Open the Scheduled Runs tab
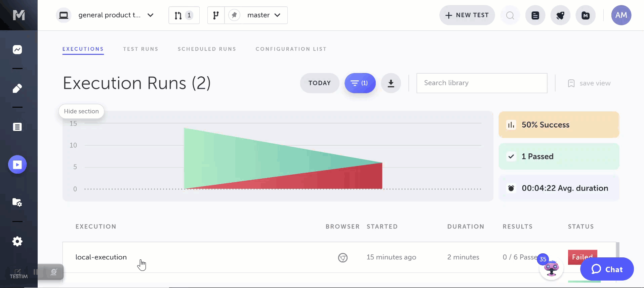Viewport: 644px width, 288px height. [207, 49]
